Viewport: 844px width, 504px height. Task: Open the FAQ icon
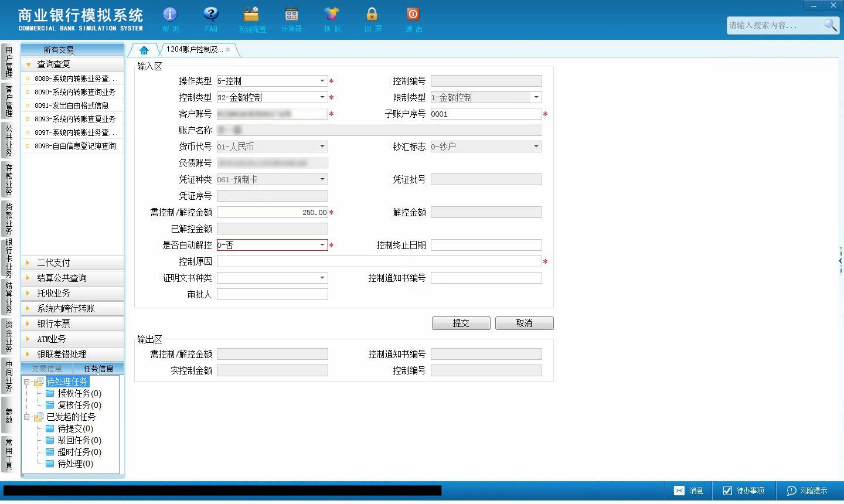click(x=211, y=19)
